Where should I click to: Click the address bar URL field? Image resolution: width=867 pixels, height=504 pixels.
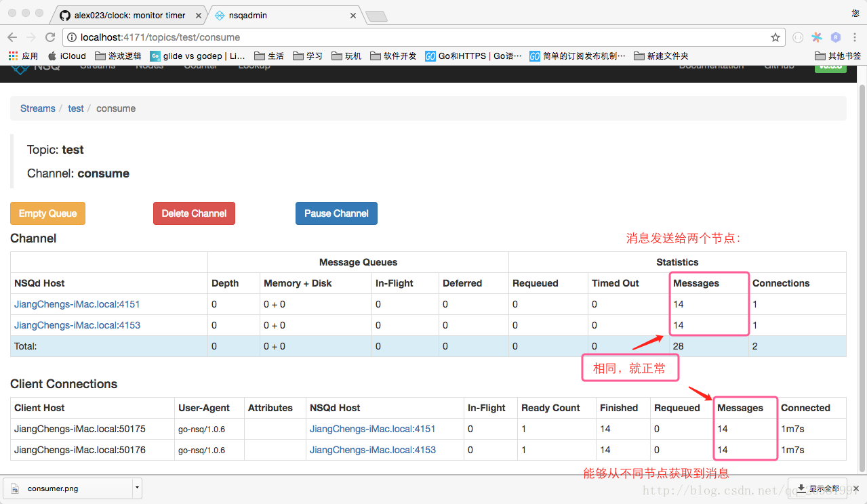click(x=424, y=37)
